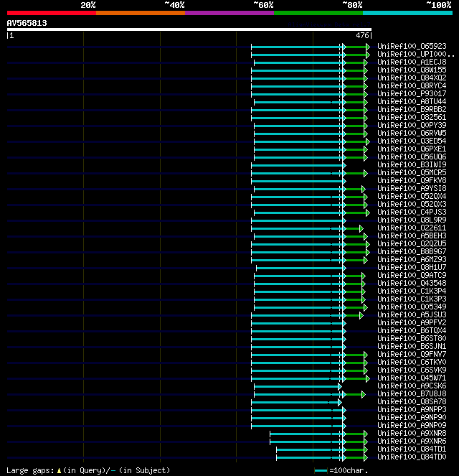Open hit UniRef100_B9RBB2
The height and width of the screenshot is (476, 459).
click(x=412, y=109)
